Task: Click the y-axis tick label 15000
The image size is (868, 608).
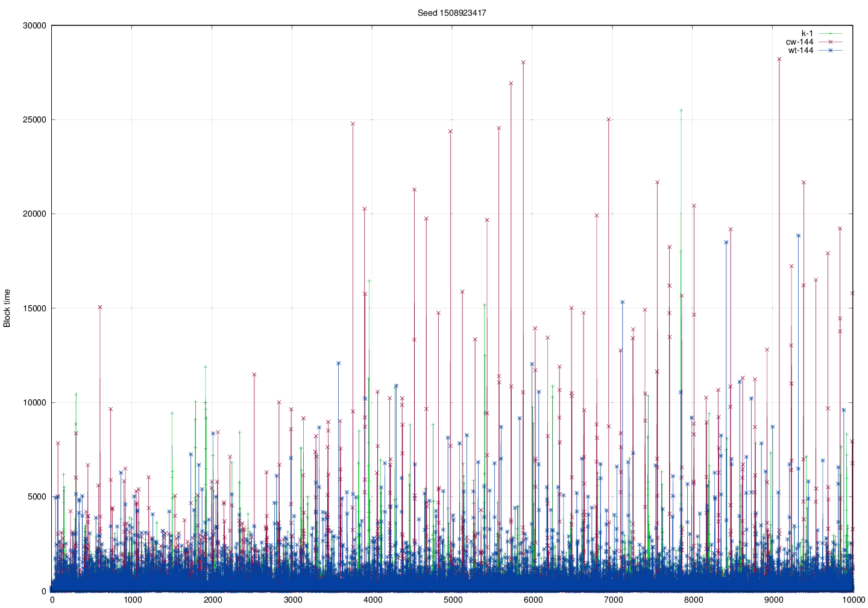Action: (34, 308)
